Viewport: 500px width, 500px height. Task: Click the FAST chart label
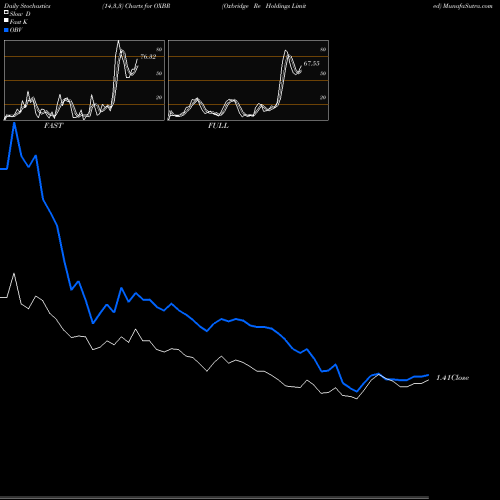53,126
